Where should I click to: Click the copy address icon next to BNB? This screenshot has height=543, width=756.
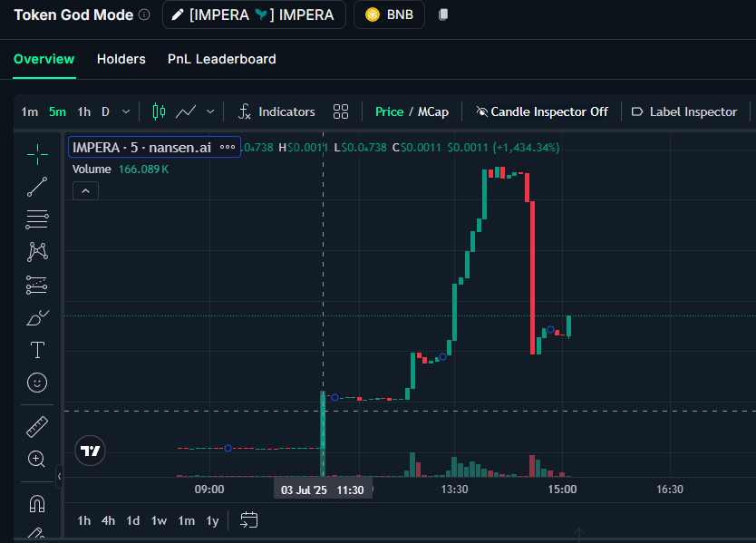point(443,15)
